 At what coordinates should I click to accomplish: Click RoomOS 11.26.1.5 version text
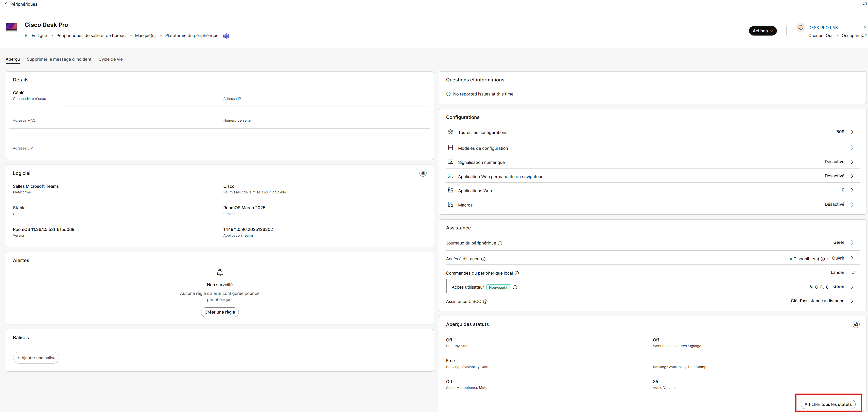pyautogui.click(x=44, y=229)
